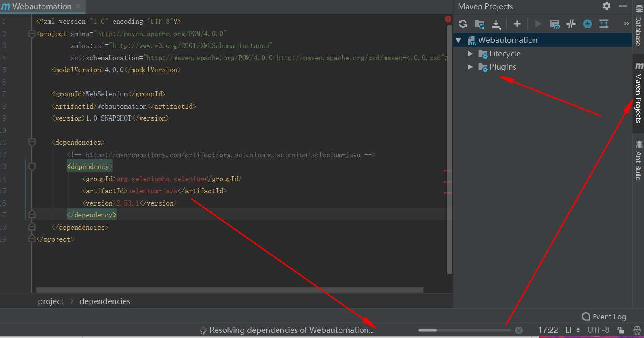644x338 pixels.
Task: Select 'dependencies' in the breadcrumb bar
Action: [105, 301]
